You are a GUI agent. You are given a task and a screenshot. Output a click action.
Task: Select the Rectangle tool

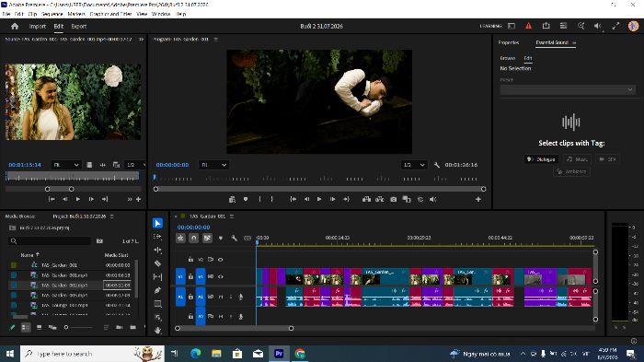[157, 304]
